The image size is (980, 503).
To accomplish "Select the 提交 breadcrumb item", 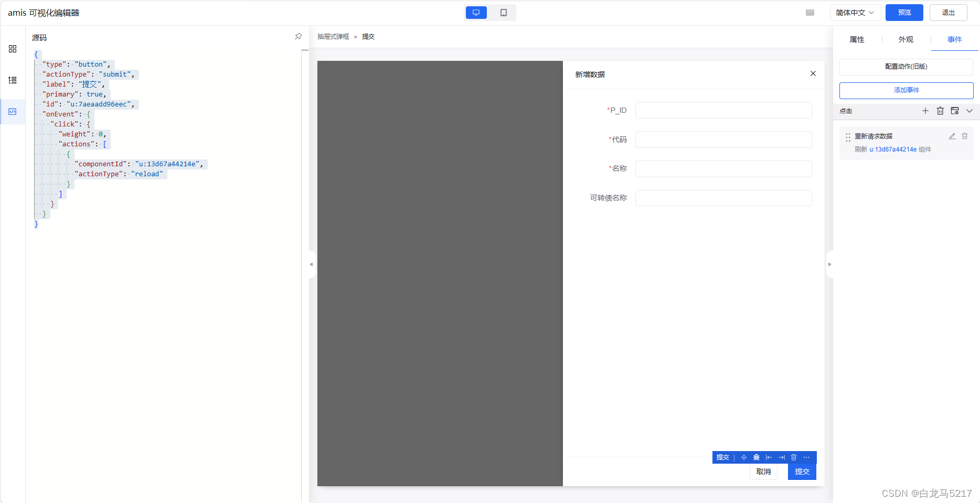I will click(368, 37).
